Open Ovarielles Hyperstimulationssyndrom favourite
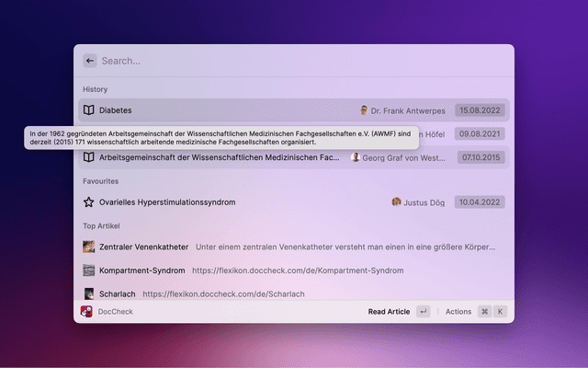Screen dimensions: 588x368 (167, 201)
